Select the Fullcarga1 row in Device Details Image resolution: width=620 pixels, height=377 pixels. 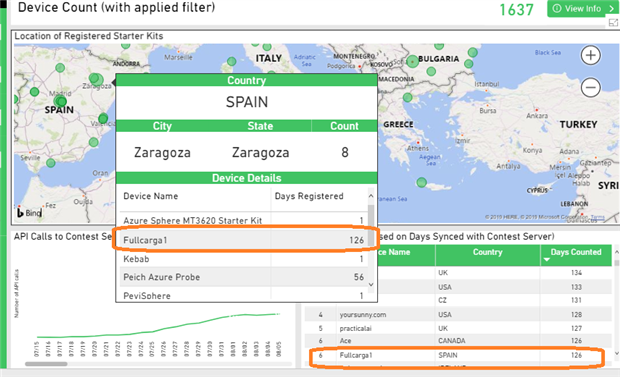tap(244, 240)
